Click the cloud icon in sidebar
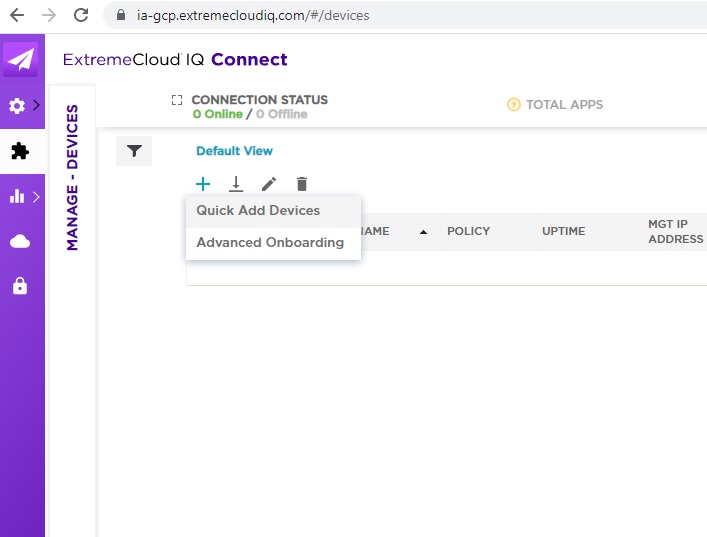Screen dimensions: 707x537 [x=19, y=241]
